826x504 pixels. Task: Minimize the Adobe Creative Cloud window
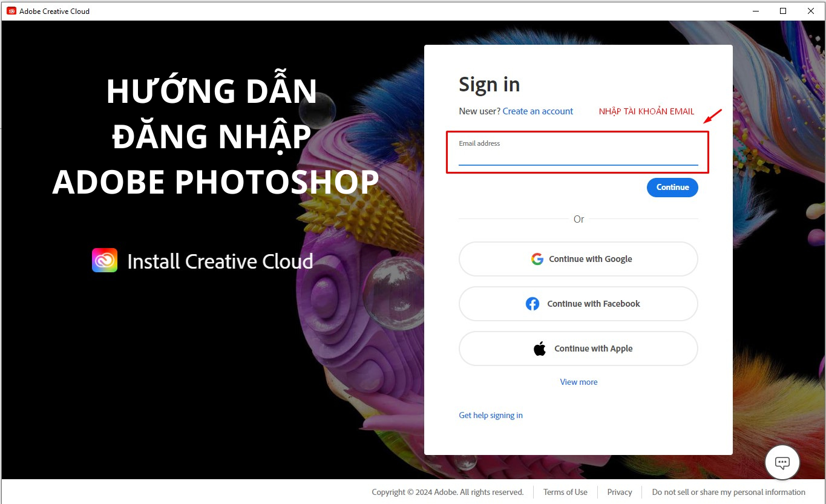[x=756, y=11]
